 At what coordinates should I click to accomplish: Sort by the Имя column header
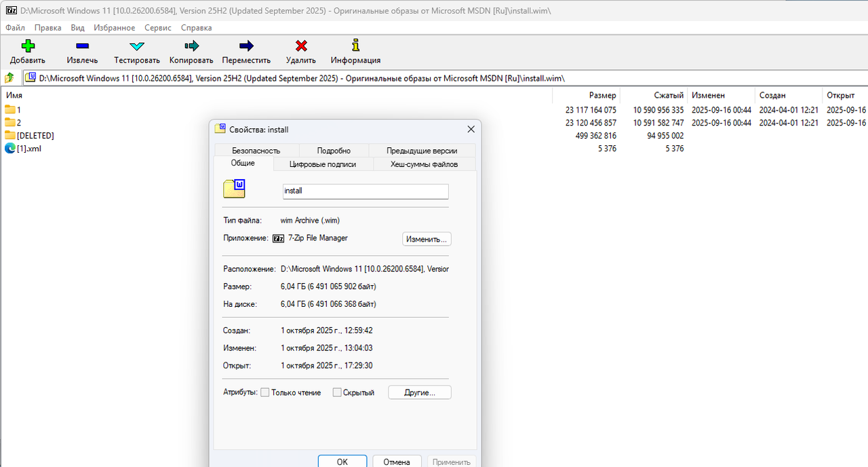(276, 96)
